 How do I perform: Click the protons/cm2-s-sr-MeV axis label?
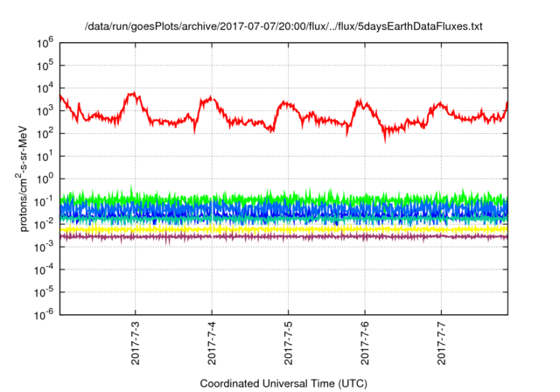tap(22, 178)
